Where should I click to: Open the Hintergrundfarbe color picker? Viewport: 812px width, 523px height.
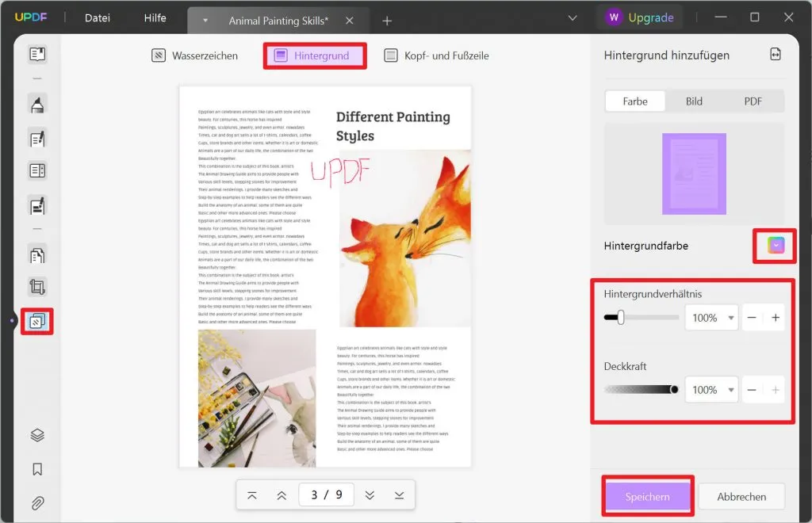tap(774, 246)
